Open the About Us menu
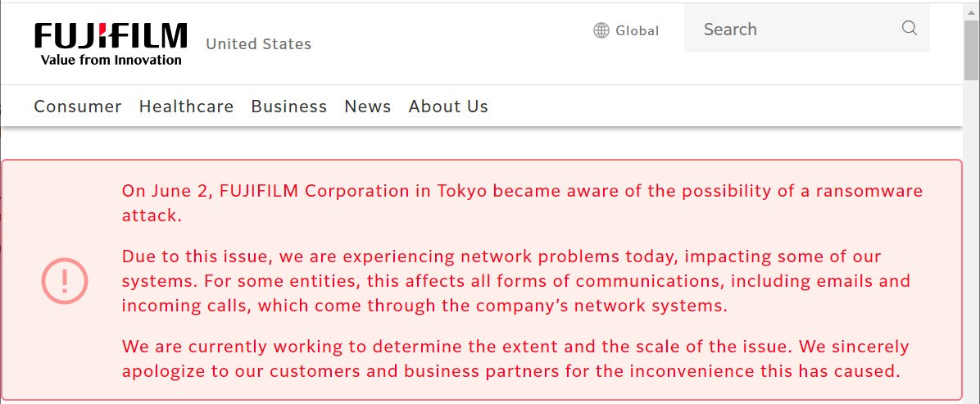This screenshot has height=404, width=980. click(448, 107)
